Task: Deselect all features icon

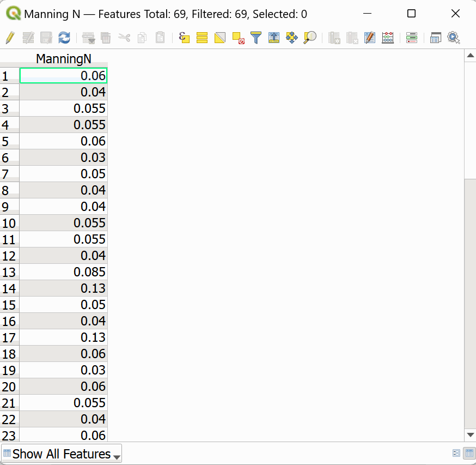Action: tap(238, 38)
